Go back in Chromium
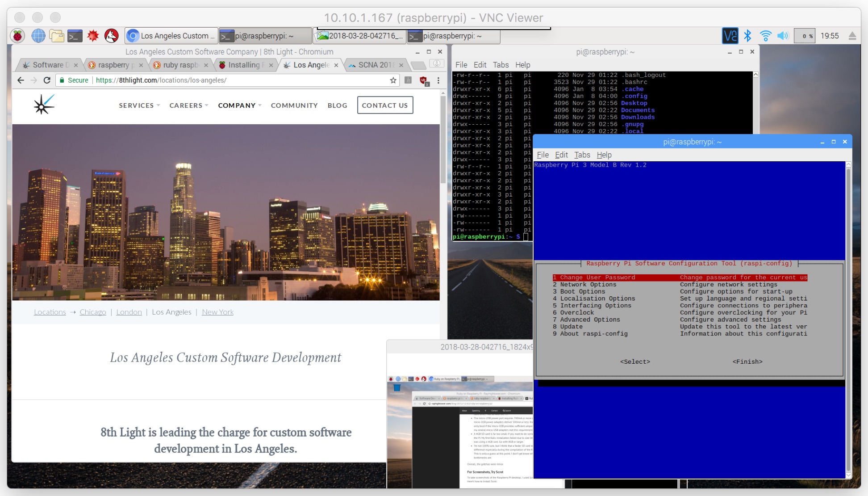The width and height of the screenshot is (868, 496). coord(21,80)
